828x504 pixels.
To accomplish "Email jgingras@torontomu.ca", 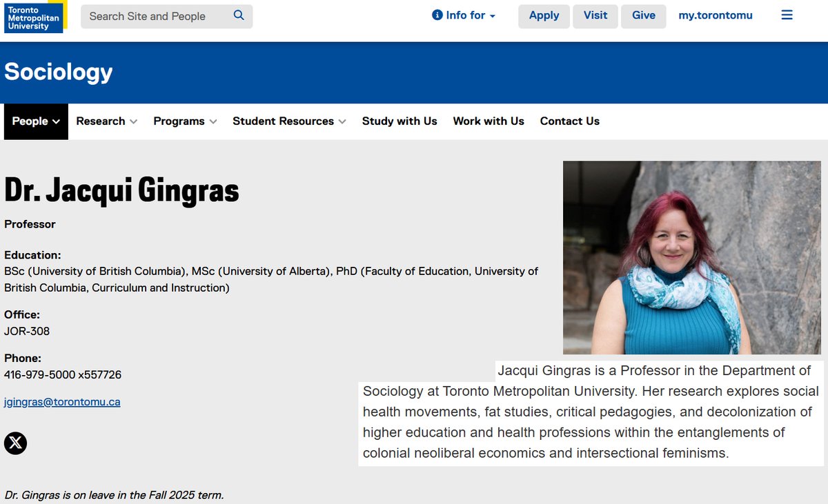I will pyautogui.click(x=62, y=402).
